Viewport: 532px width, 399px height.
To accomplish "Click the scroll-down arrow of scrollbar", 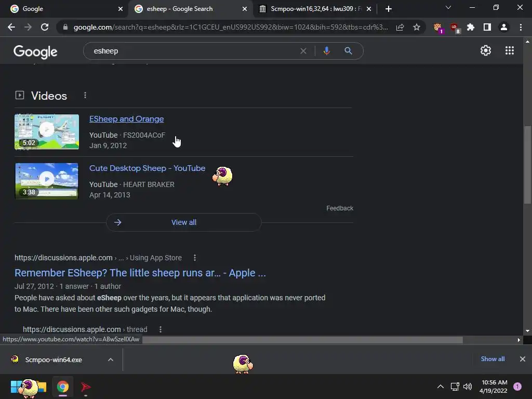I will coord(527,331).
